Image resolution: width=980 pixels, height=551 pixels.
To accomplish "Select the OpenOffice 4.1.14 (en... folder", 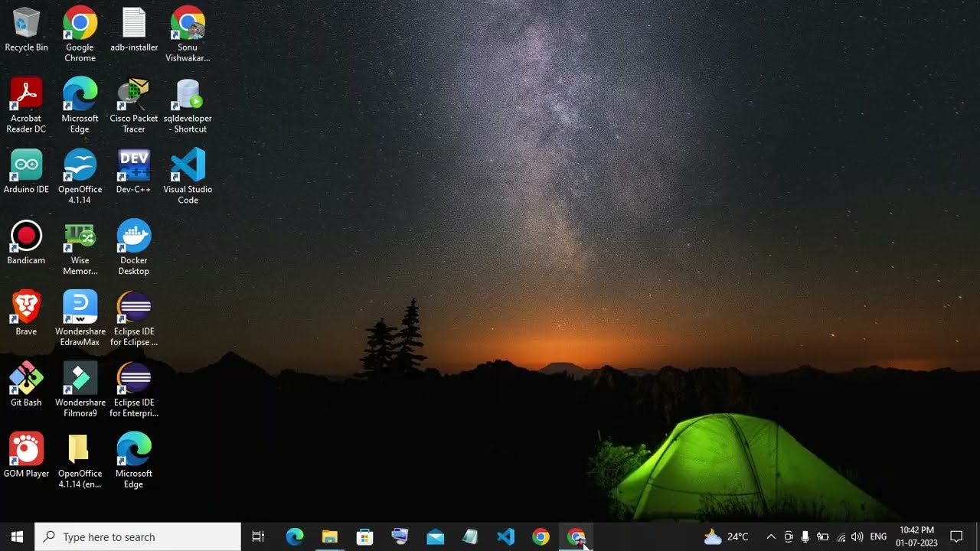I will coord(80,461).
